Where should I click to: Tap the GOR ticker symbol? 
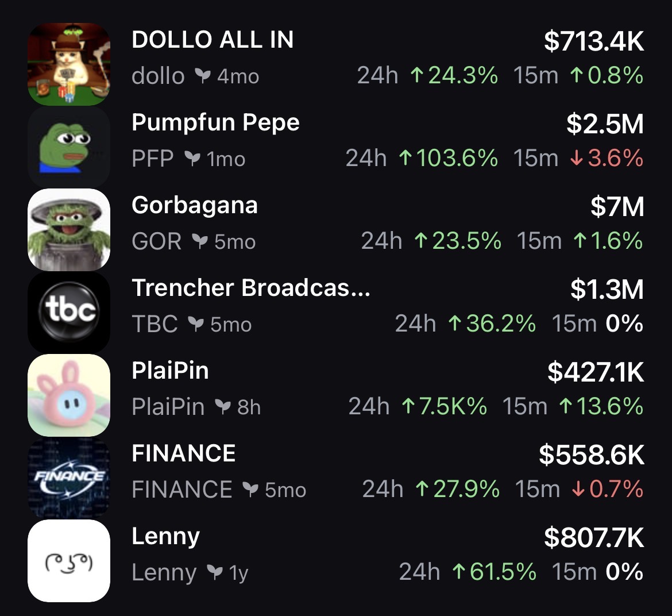click(156, 241)
